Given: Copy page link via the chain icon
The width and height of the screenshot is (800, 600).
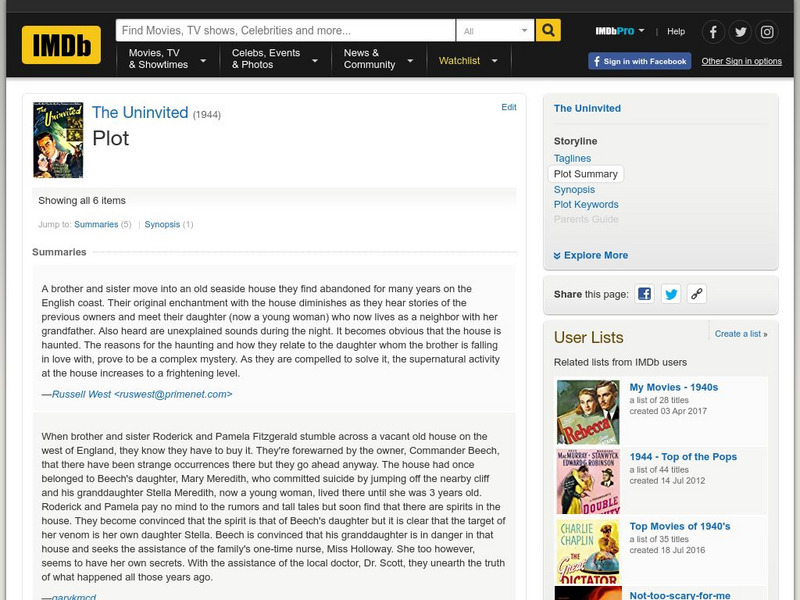Looking at the screenshot, I should 696,294.
